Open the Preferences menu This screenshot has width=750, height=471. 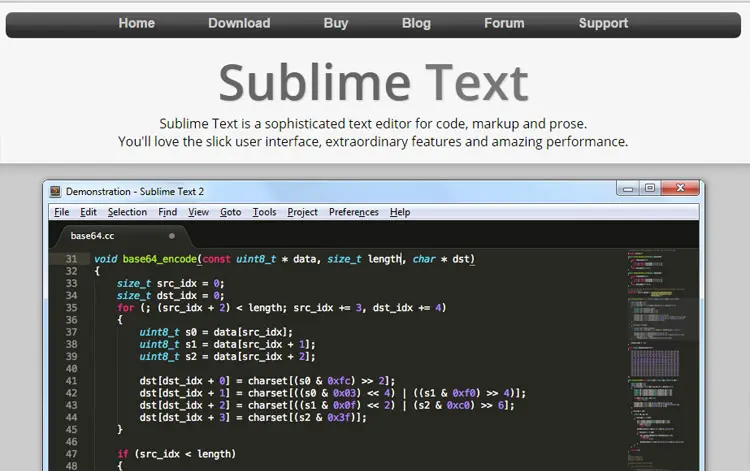[x=354, y=212]
